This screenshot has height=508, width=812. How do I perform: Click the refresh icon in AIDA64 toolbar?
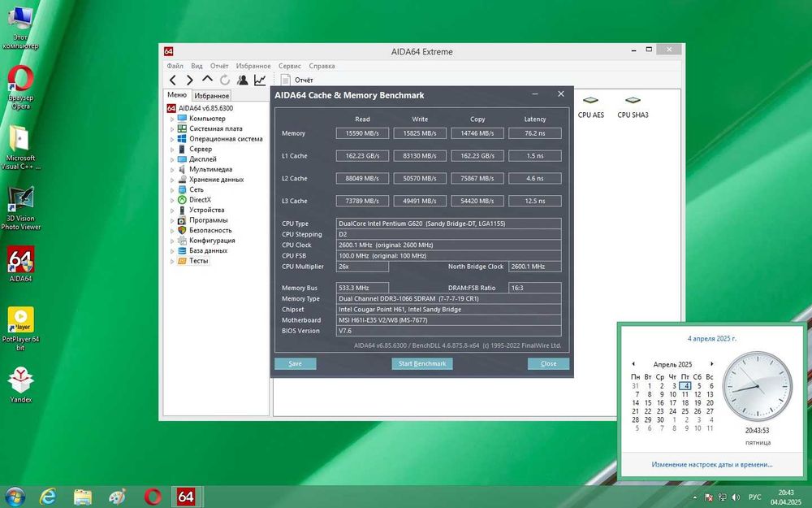tap(225, 80)
